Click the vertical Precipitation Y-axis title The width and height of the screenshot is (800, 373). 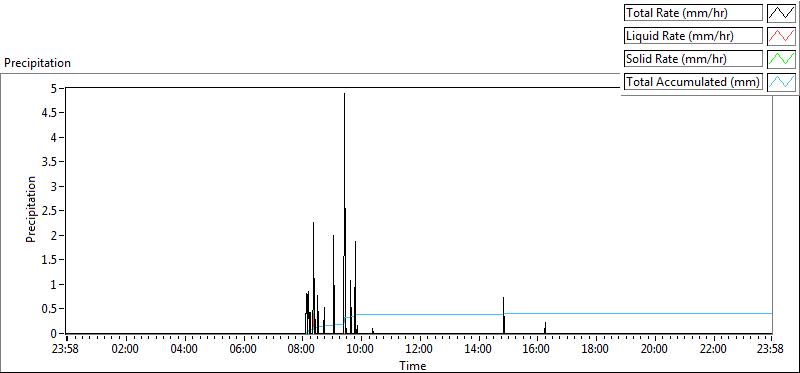[31, 210]
